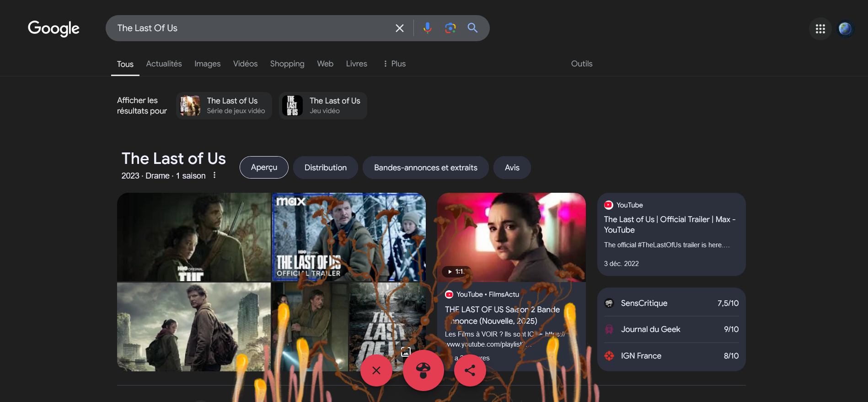This screenshot has width=868, height=402.
Task: Open 'The Last of Us | Official Trailer | Max' link
Action: coord(670,224)
